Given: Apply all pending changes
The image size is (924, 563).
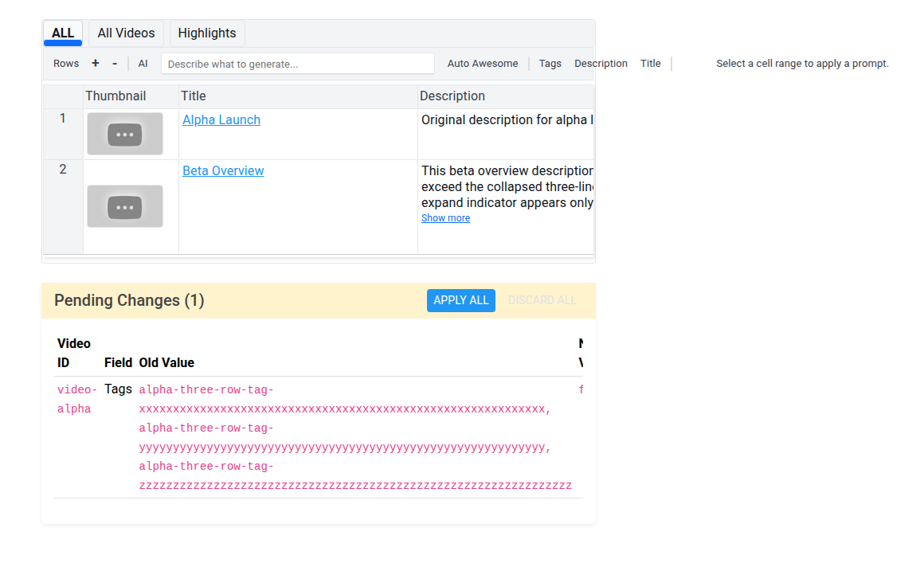Looking at the screenshot, I should 461,300.
